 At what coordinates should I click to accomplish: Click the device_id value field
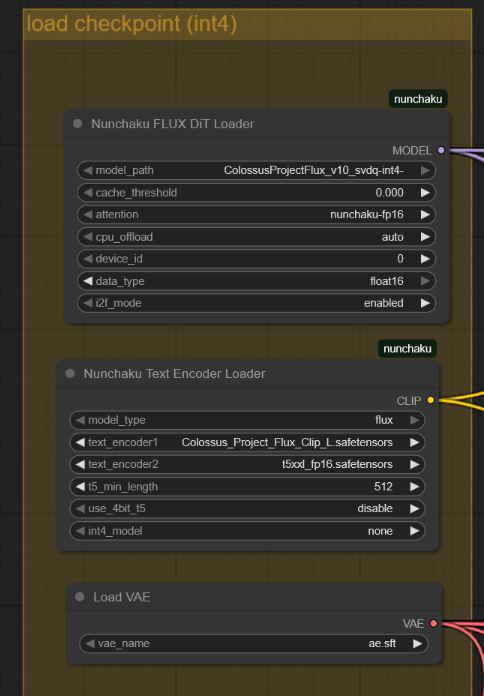tap(256, 259)
